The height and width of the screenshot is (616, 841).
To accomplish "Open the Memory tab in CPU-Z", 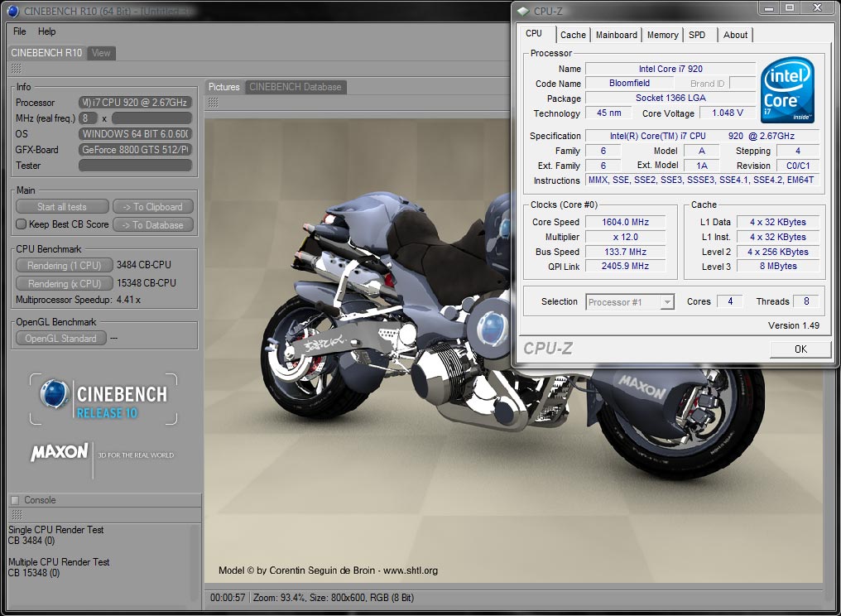I will [662, 35].
